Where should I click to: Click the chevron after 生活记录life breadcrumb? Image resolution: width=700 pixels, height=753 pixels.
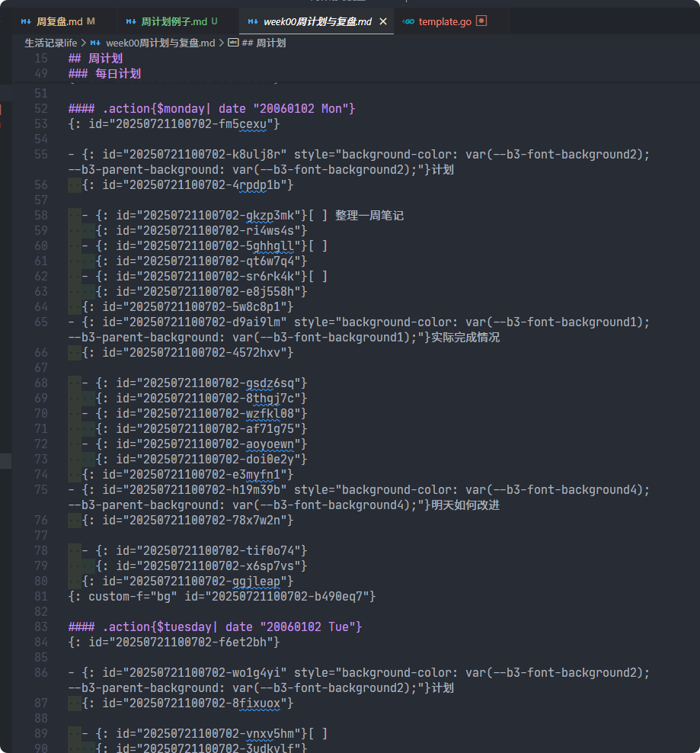[84, 43]
